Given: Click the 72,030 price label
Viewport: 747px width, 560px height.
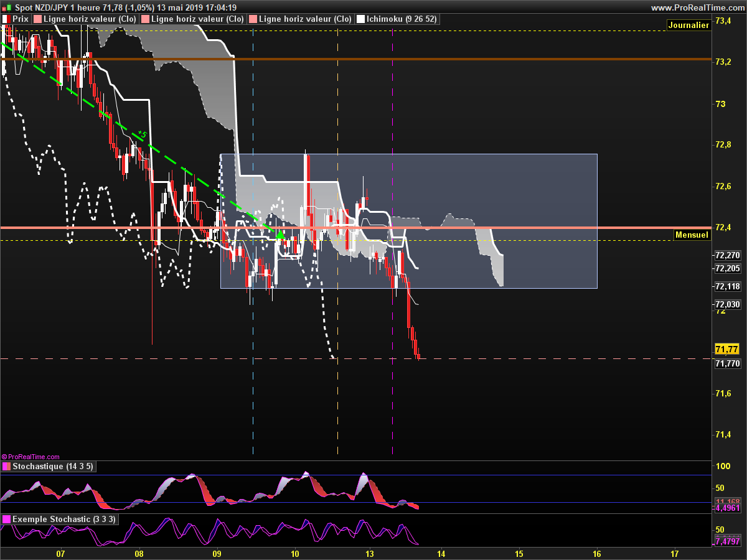Looking at the screenshot, I should coord(728,304).
